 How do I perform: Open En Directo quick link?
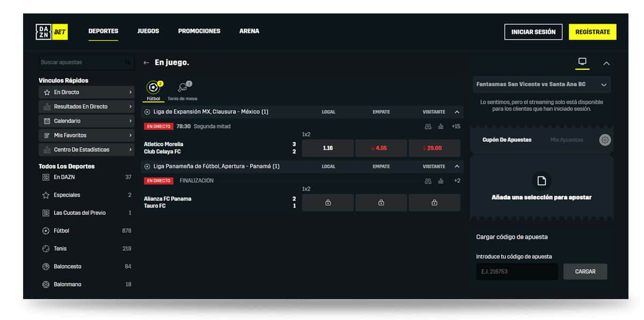tap(86, 92)
